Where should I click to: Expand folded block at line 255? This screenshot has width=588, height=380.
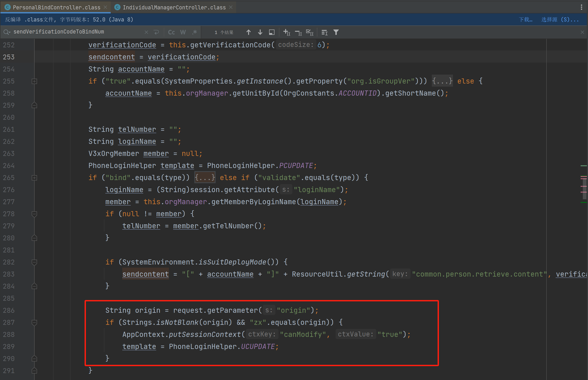35,81
